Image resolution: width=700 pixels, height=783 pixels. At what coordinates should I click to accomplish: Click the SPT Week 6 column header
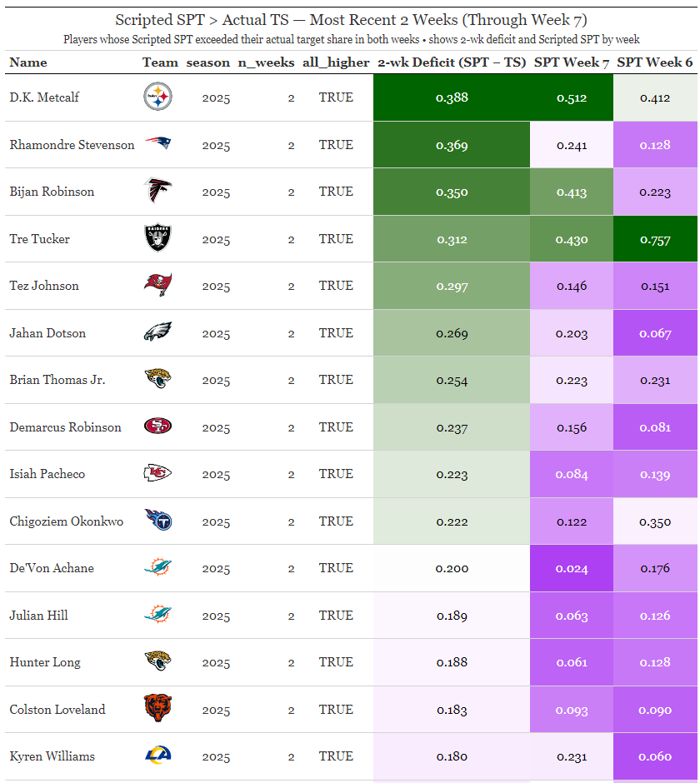pyautogui.click(x=655, y=62)
